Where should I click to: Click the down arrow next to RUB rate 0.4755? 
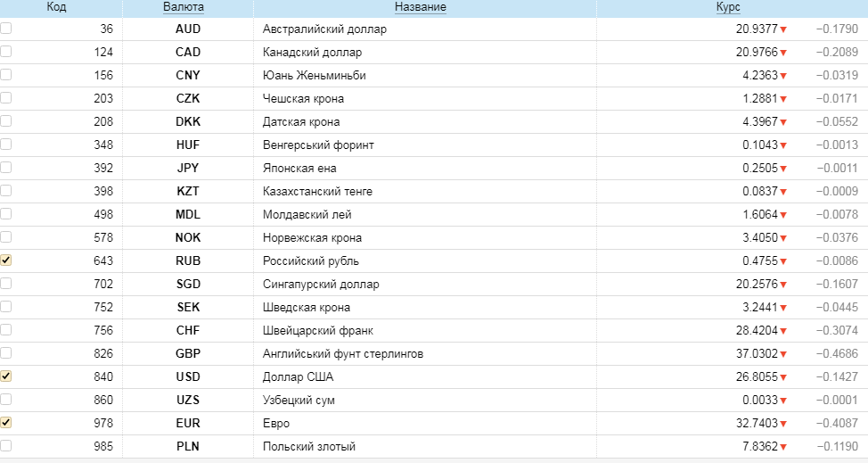click(x=783, y=261)
